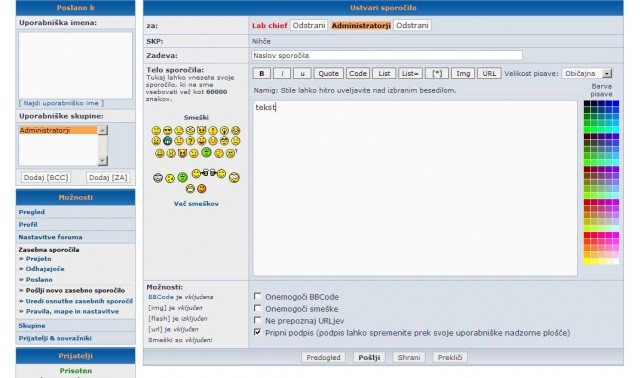Click the Dodaj [BCC] button
The width and height of the screenshot is (640, 378).
tap(46, 178)
